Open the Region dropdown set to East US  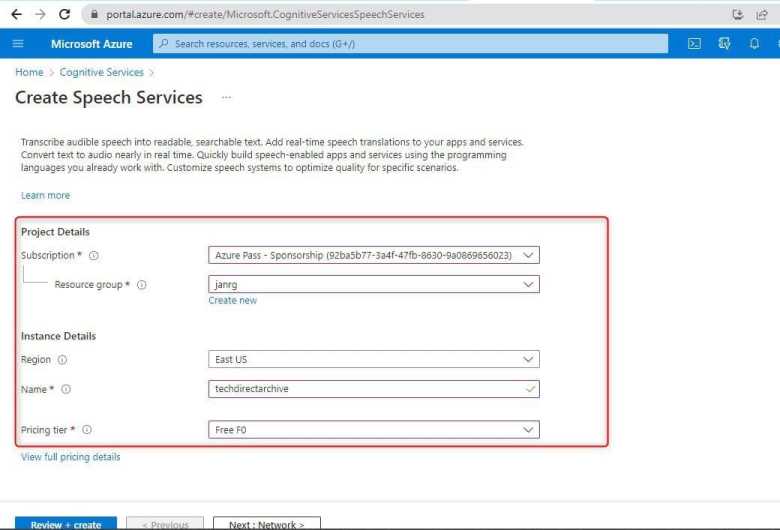pyautogui.click(x=374, y=359)
